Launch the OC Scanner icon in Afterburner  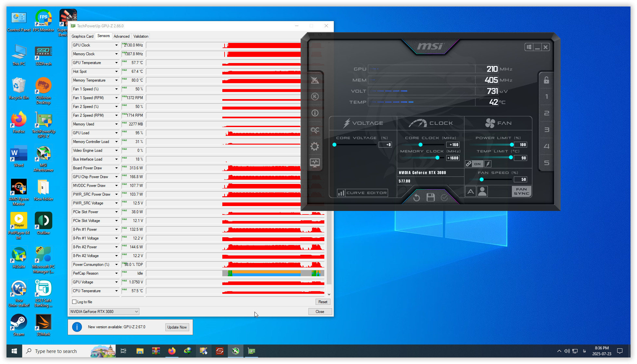(x=315, y=130)
